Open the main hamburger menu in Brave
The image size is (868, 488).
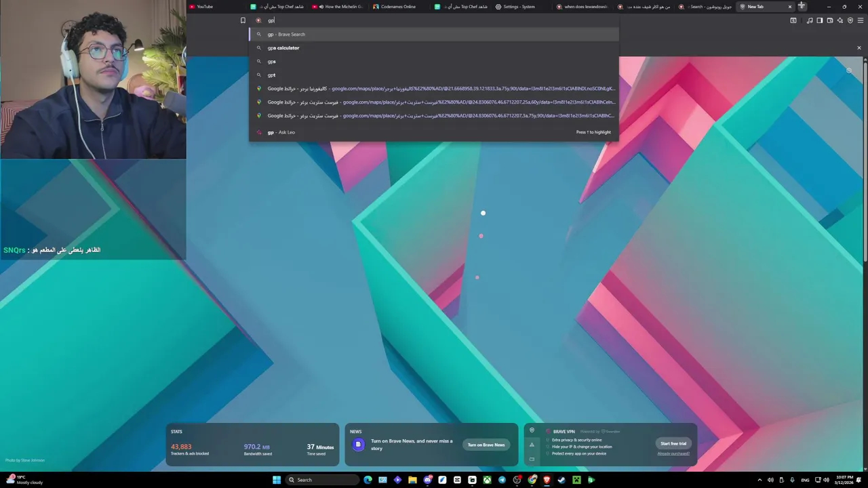tap(861, 20)
